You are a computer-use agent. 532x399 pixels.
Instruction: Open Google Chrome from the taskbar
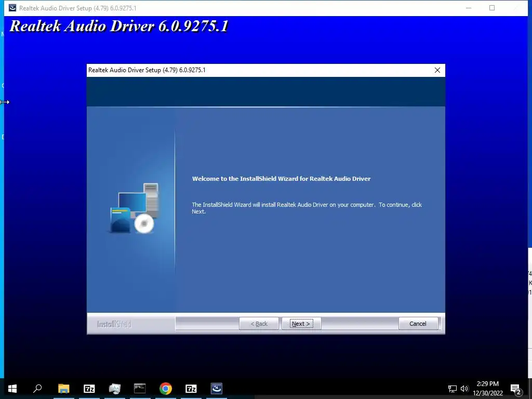(x=166, y=389)
